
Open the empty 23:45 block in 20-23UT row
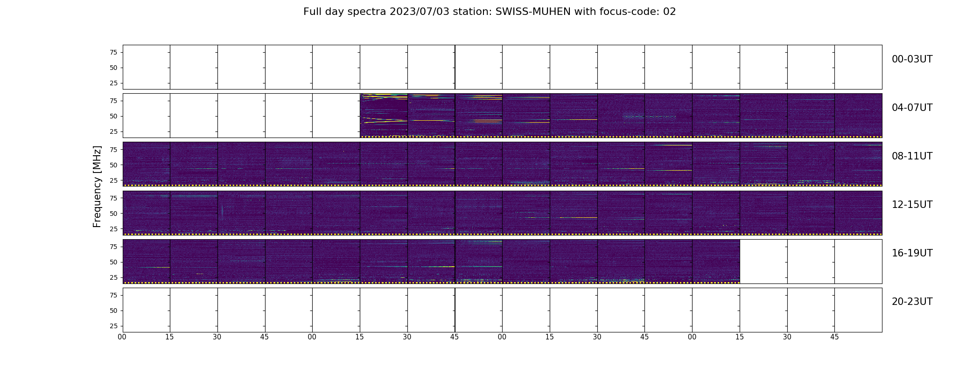[858, 310]
